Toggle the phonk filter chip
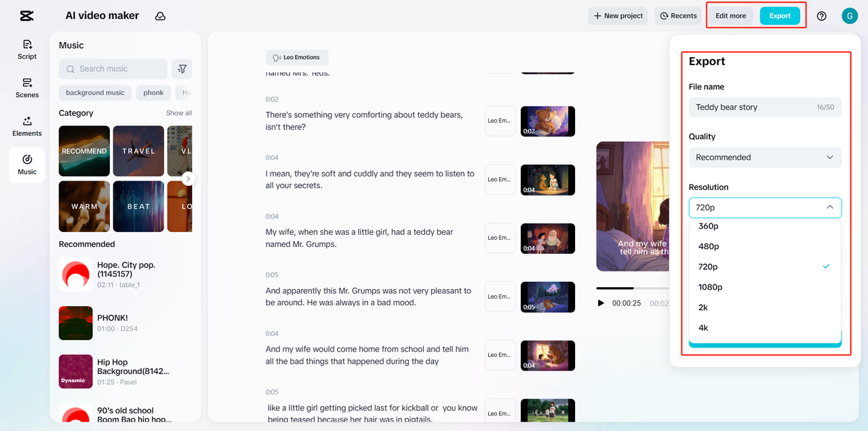 click(153, 92)
